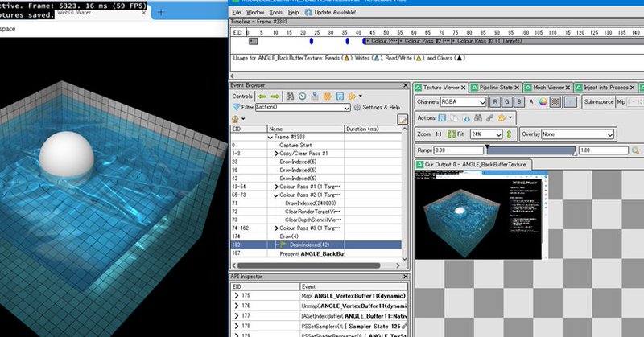Click the bookmark icon in Event Browser
Viewport: 644px width, 337px height.
315,96
